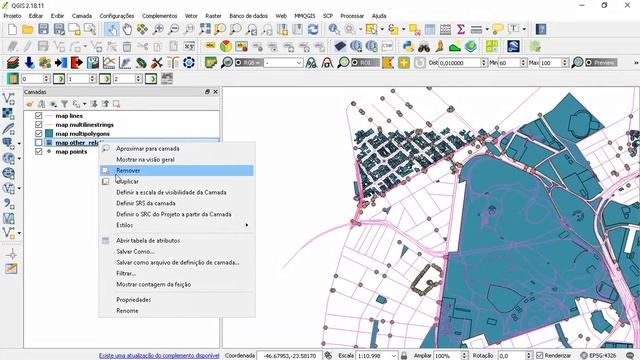
Task: Toggle visibility of map points layer
Action: 39,151
